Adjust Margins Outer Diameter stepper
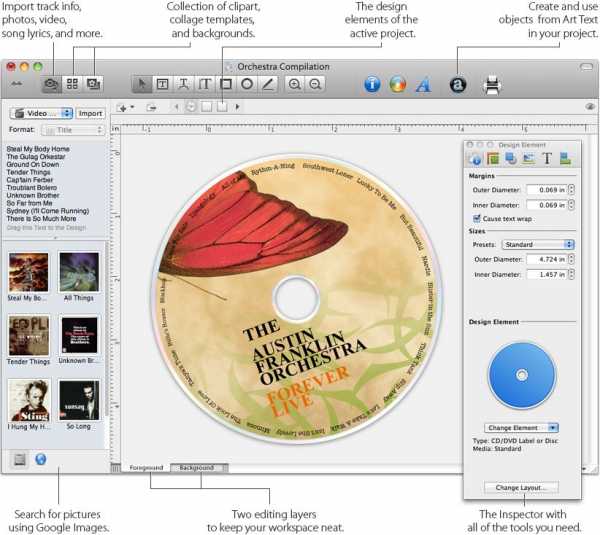 point(571,190)
